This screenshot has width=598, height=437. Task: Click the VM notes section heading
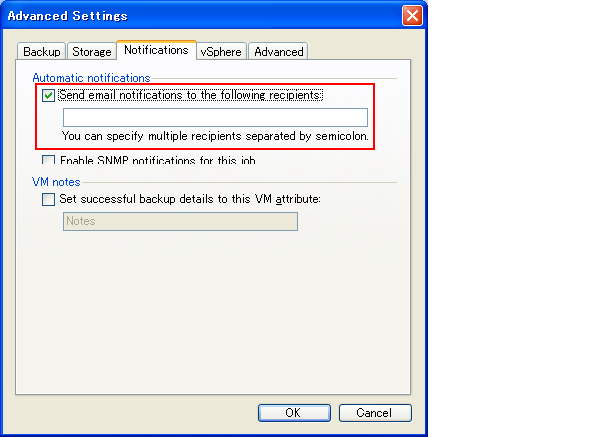pyautogui.click(x=56, y=182)
